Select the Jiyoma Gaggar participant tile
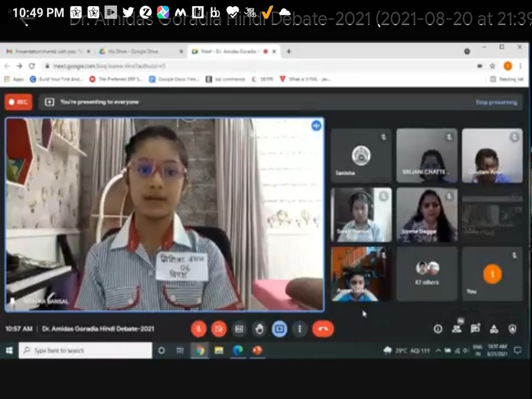 point(427,215)
